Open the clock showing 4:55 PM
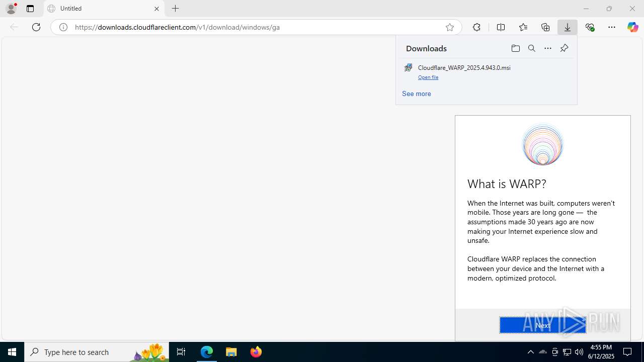Viewport: 644px width, 362px height. pos(602,352)
